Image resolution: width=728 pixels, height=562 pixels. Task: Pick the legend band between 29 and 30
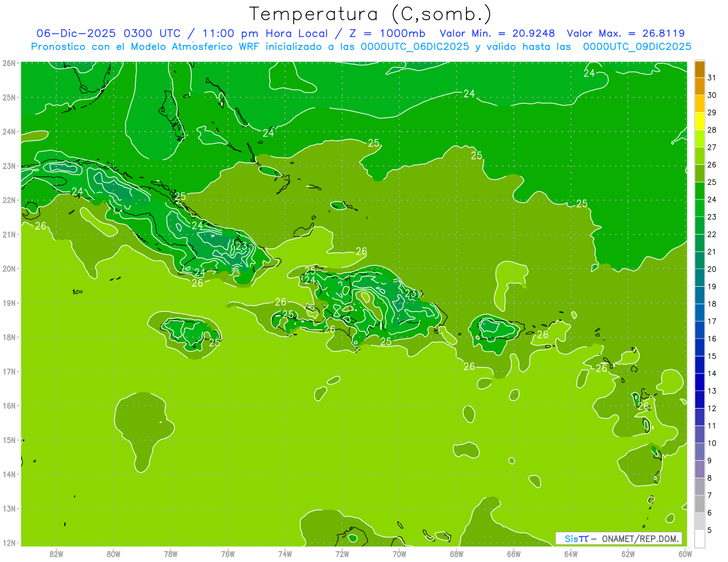click(x=699, y=104)
